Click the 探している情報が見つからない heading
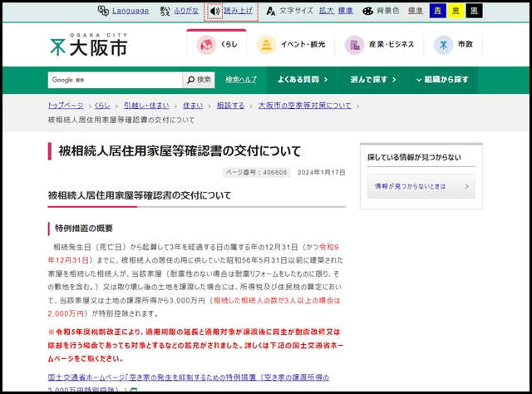532x394 pixels. (414, 157)
